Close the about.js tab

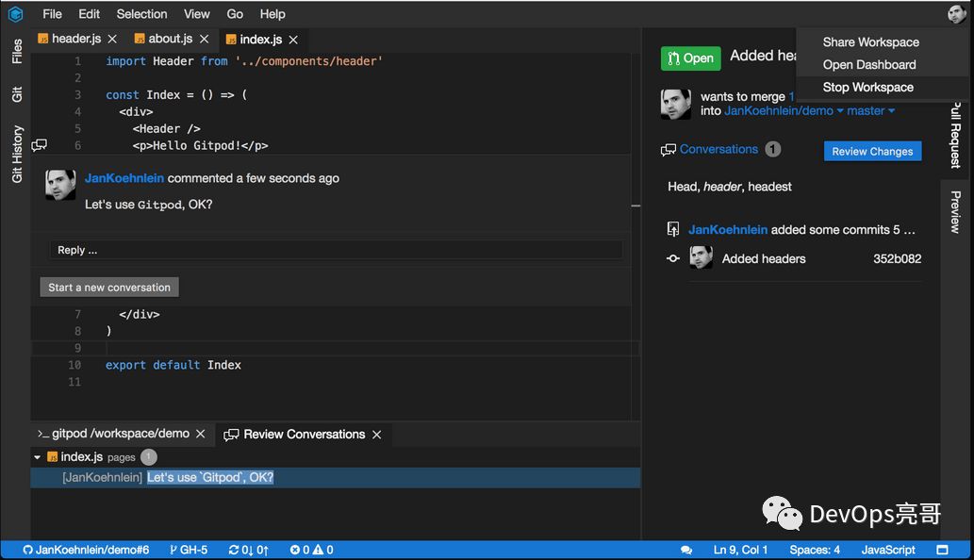coord(204,39)
